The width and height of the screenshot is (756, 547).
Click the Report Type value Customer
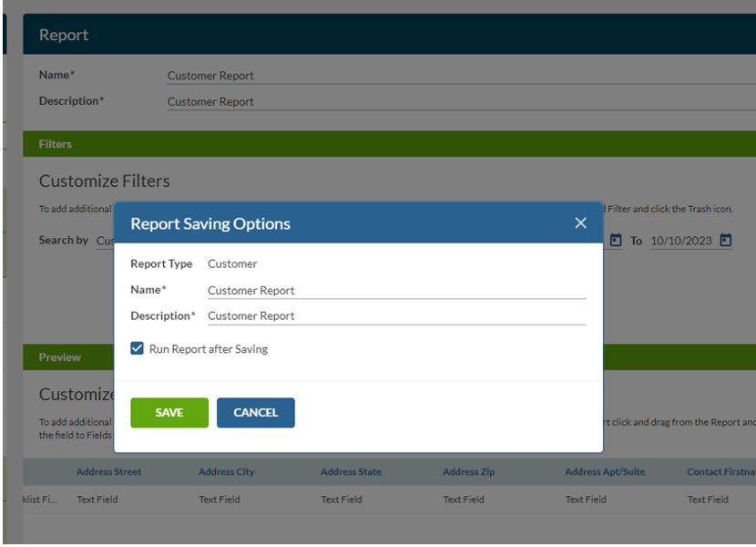click(234, 263)
